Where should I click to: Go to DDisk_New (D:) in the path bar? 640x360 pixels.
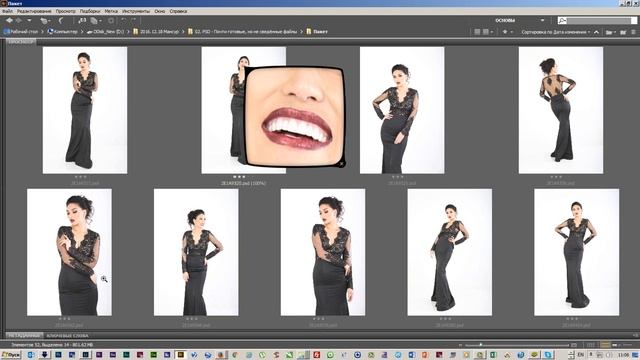(x=105, y=31)
